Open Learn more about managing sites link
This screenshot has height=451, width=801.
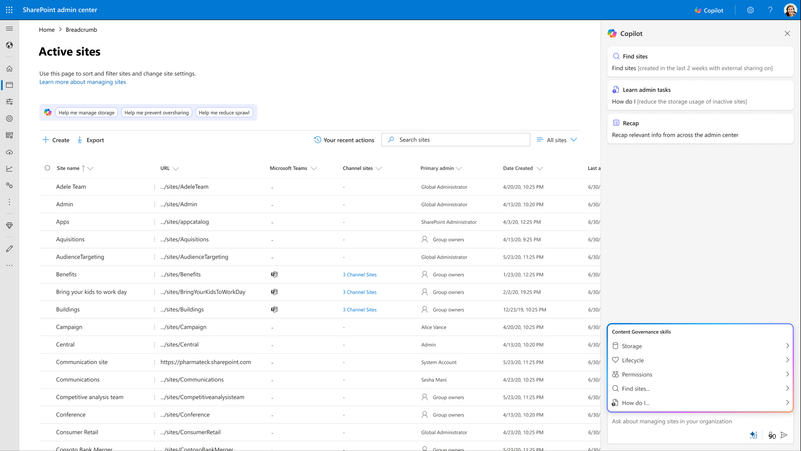82,82
